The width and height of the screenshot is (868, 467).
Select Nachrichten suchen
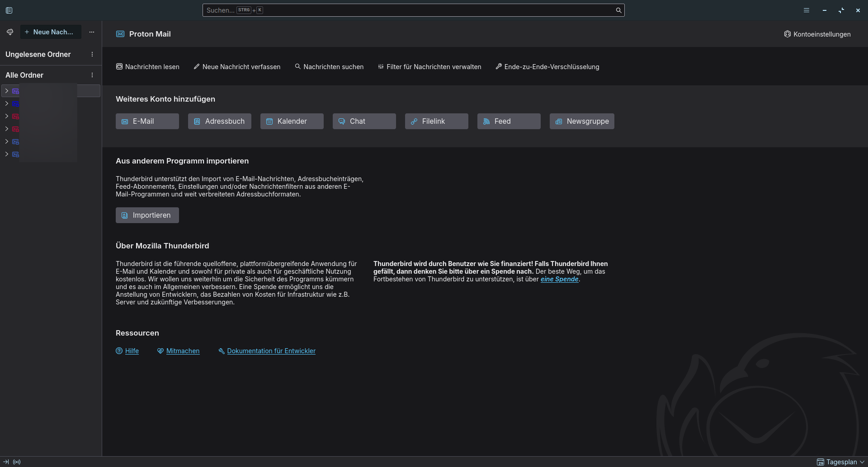coord(329,67)
